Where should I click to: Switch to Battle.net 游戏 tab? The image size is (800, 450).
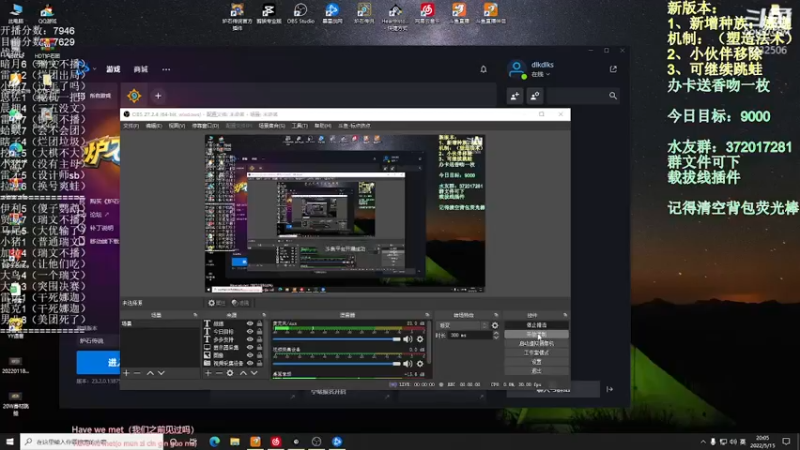(x=113, y=69)
